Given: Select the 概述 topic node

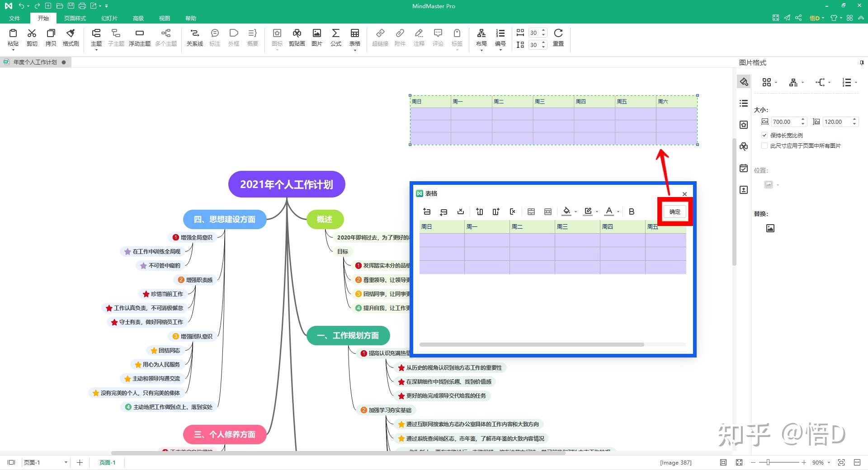Looking at the screenshot, I should (325, 219).
